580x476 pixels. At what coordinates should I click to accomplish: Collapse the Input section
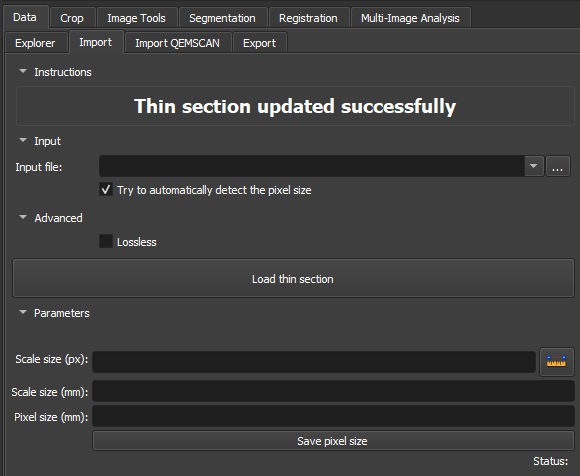click(x=23, y=140)
